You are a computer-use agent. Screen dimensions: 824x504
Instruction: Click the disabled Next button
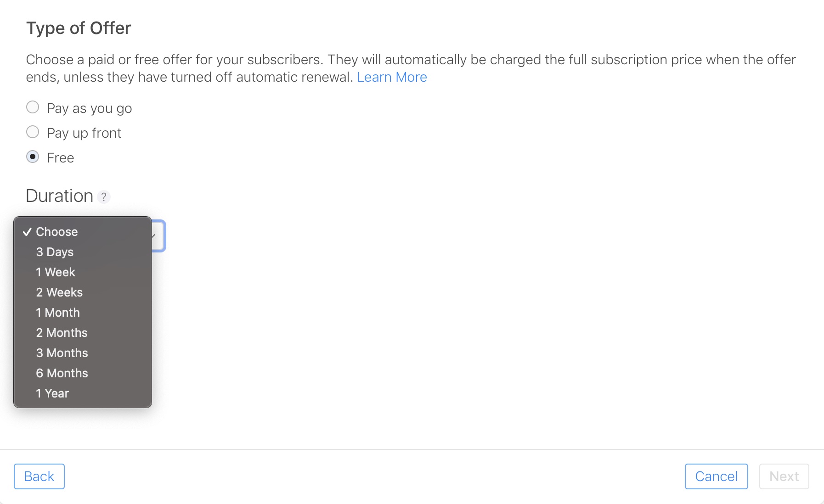pos(784,476)
